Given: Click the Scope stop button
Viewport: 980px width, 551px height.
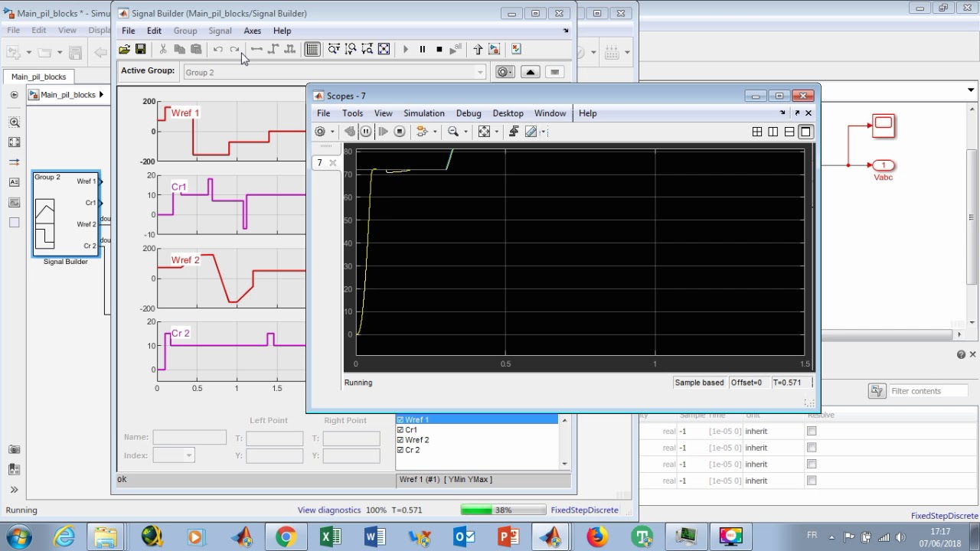Looking at the screenshot, I should (399, 132).
